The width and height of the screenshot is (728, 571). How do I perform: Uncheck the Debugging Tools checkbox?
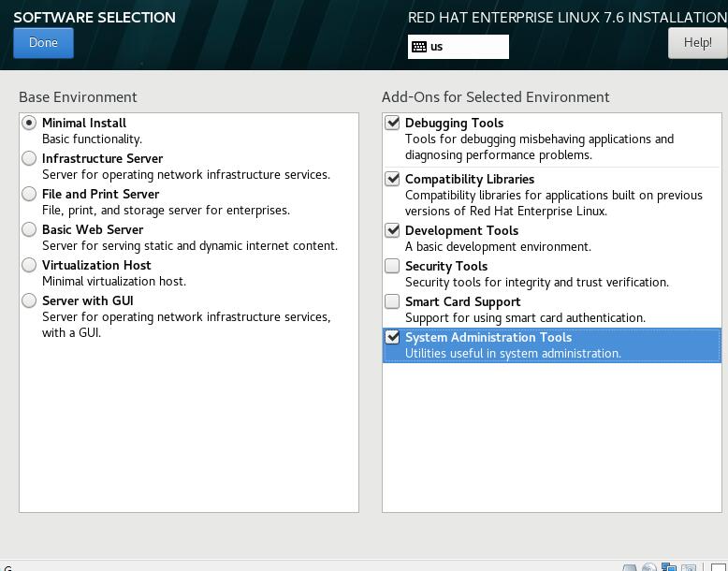392,123
